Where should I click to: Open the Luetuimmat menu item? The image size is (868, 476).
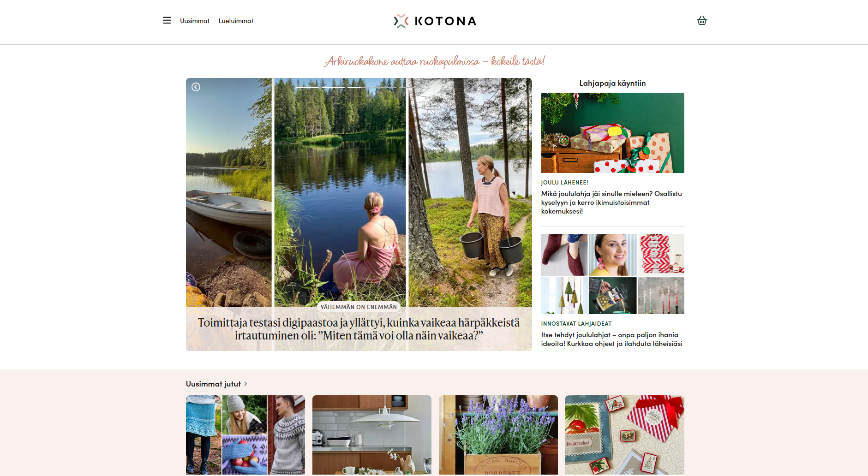coord(236,21)
